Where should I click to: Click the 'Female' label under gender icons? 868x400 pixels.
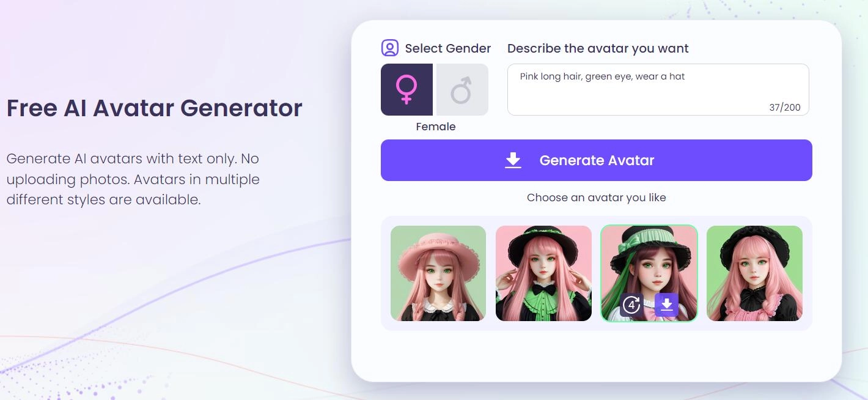tap(436, 127)
